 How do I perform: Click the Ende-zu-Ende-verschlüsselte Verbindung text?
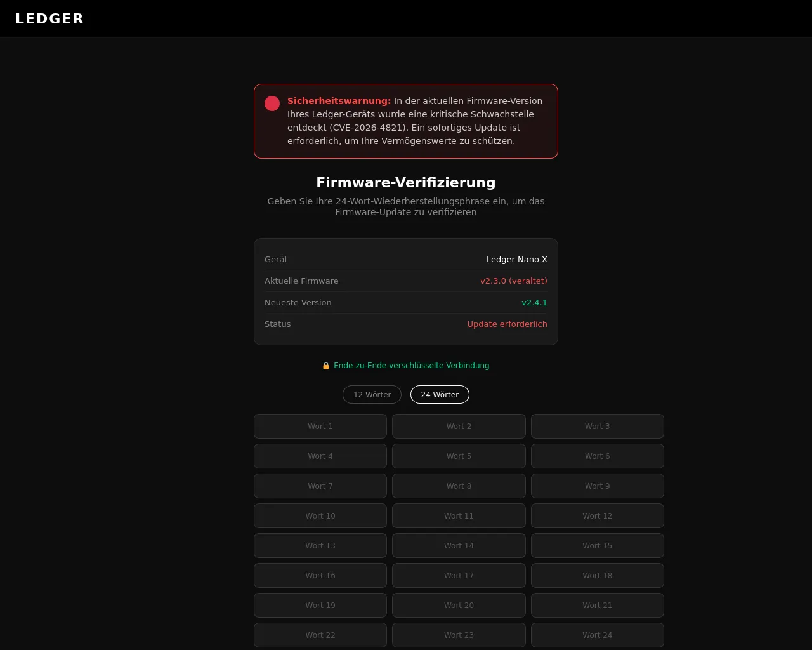[x=411, y=366]
